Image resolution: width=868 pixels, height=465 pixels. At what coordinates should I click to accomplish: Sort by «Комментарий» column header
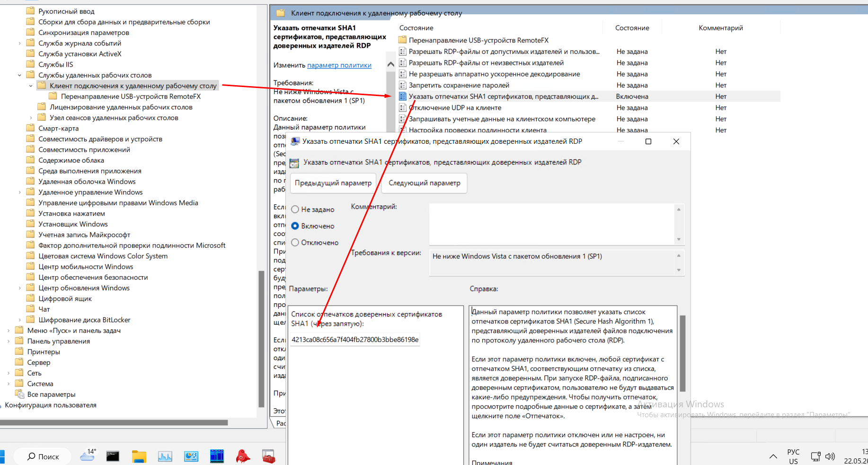point(720,28)
